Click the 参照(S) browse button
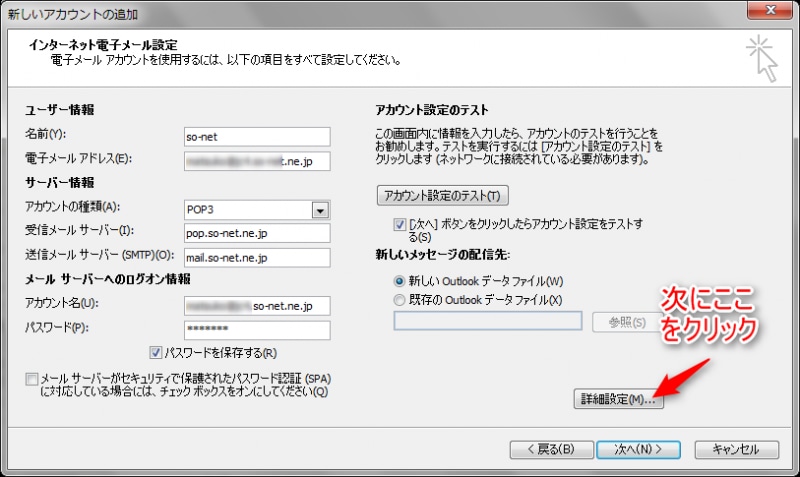This screenshot has height=477, width=800. point(627,322)
